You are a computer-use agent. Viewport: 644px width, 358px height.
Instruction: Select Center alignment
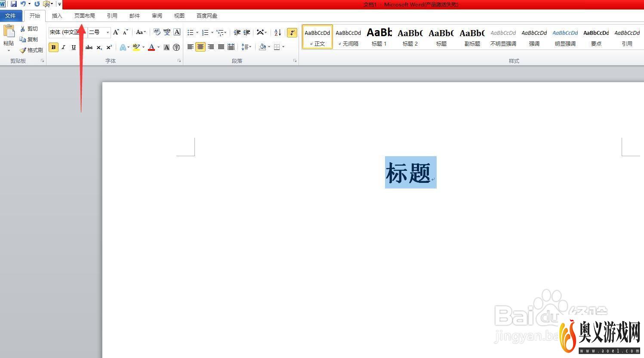point(200,47)
